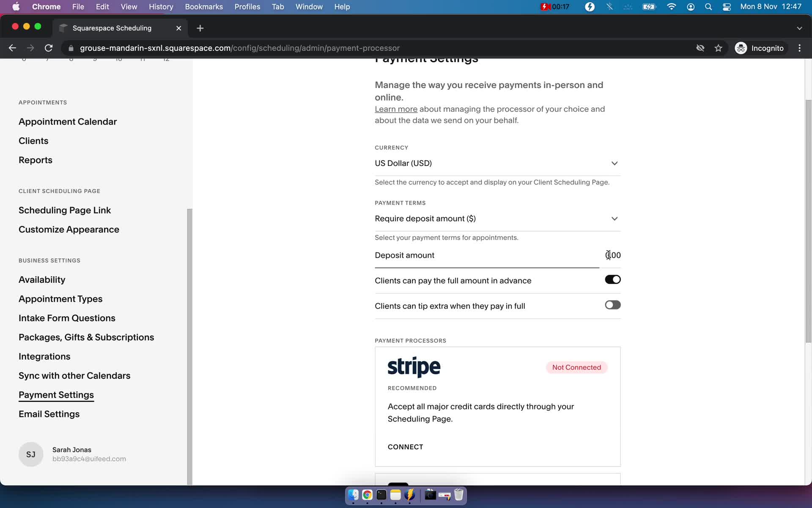Image resolution: width=812 pixels, height=508 pixels.
Task: Click the Learn more link
Action: (x=396, y=109)
